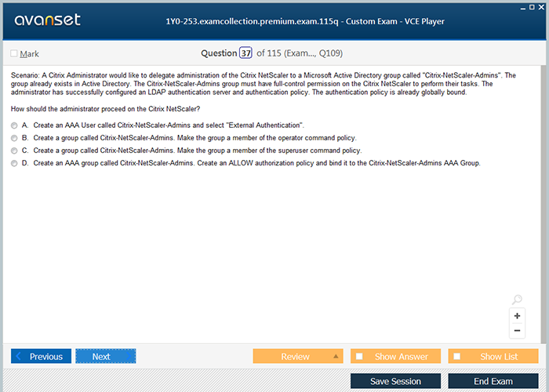Check the Mark question checkbox

14,53
